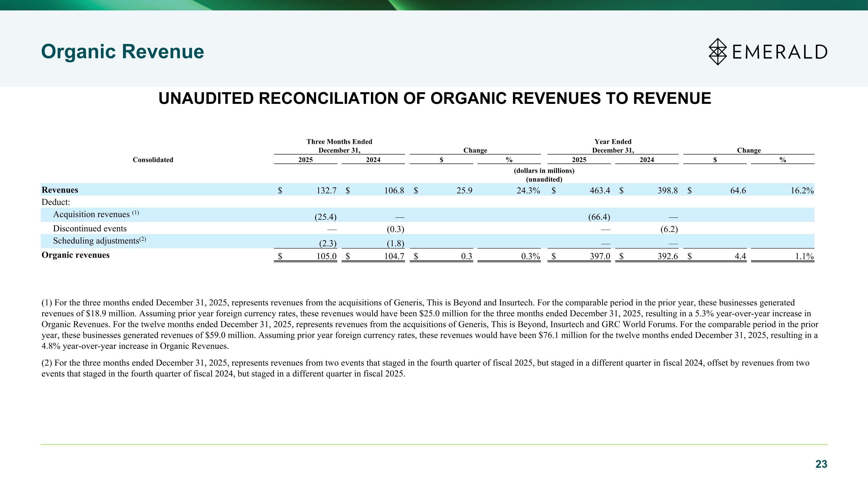The image size is (868, 488).
Task: Click the 1.1% organic change value
Action: point(804,256)
